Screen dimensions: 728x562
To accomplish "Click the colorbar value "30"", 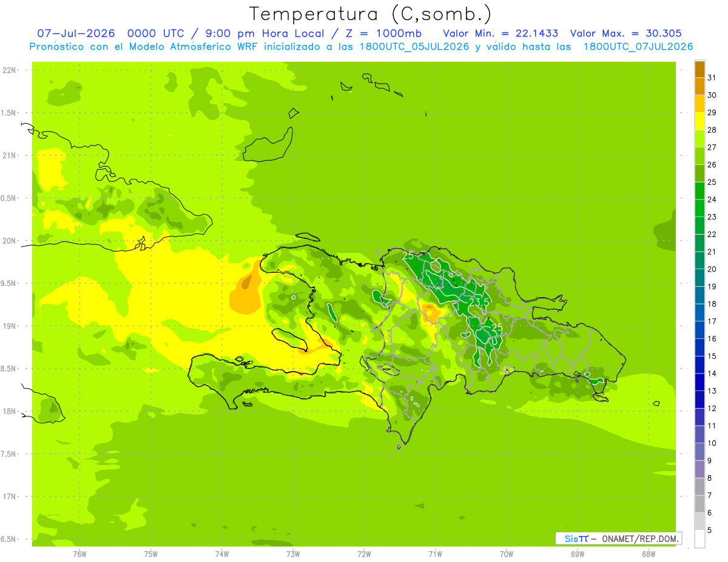I will (712, 95).
